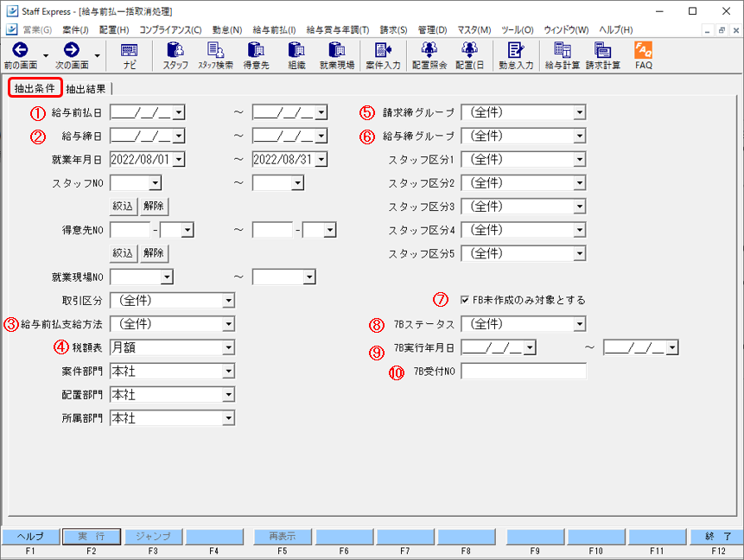Open the 取引区分 dropdown
Screen dimensions: 744x560
[228, 301]
